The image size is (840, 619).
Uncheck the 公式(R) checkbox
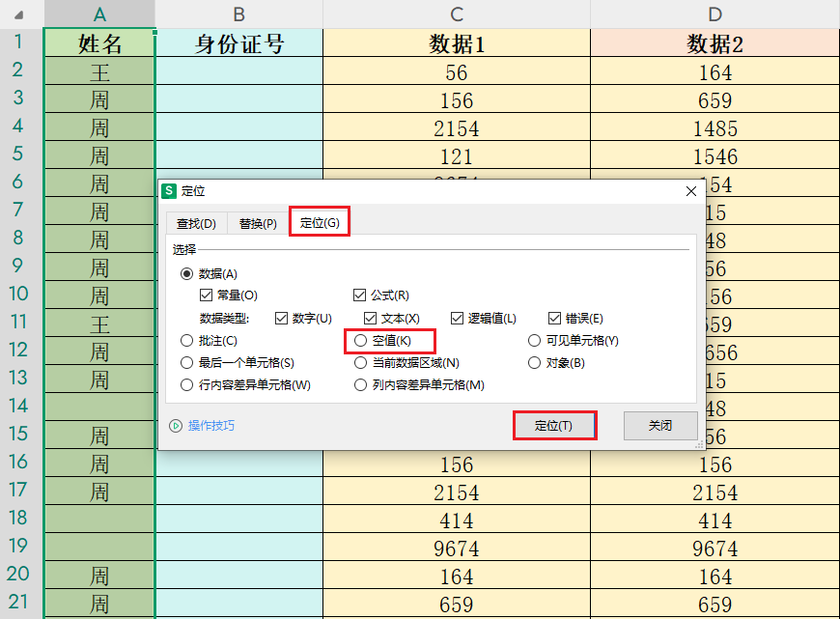coord(360,295)
